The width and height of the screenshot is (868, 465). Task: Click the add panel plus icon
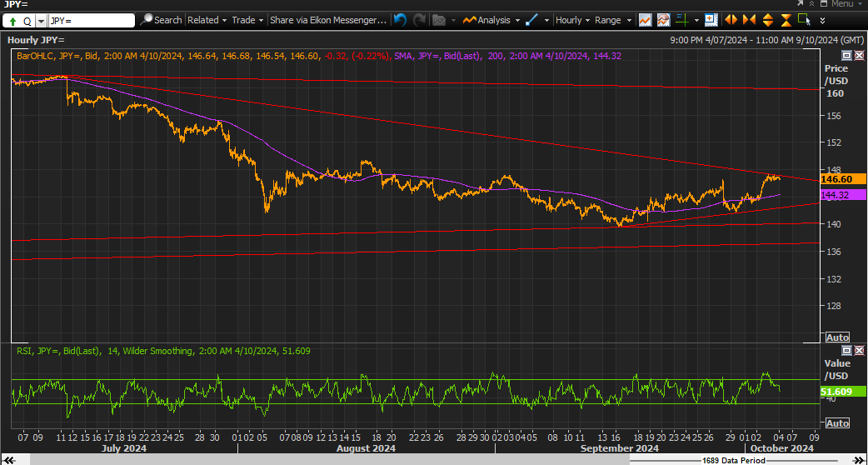click(x=711, y=20)
